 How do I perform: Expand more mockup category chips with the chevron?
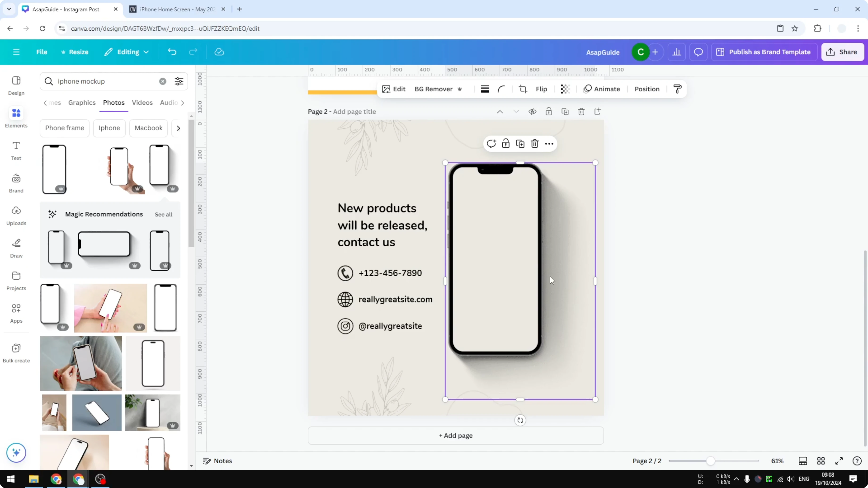tap(178, 128)
